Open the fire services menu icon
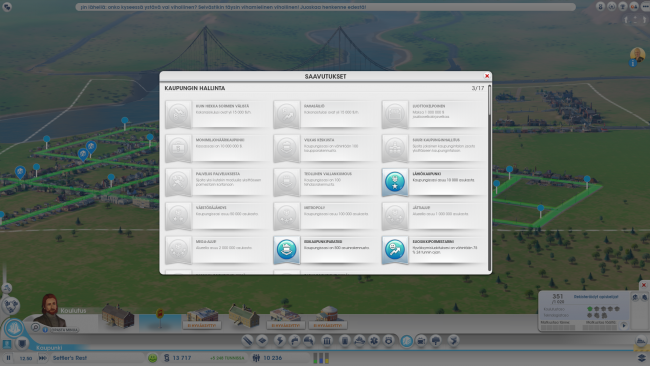650x366 pixels. click(359, 341)
